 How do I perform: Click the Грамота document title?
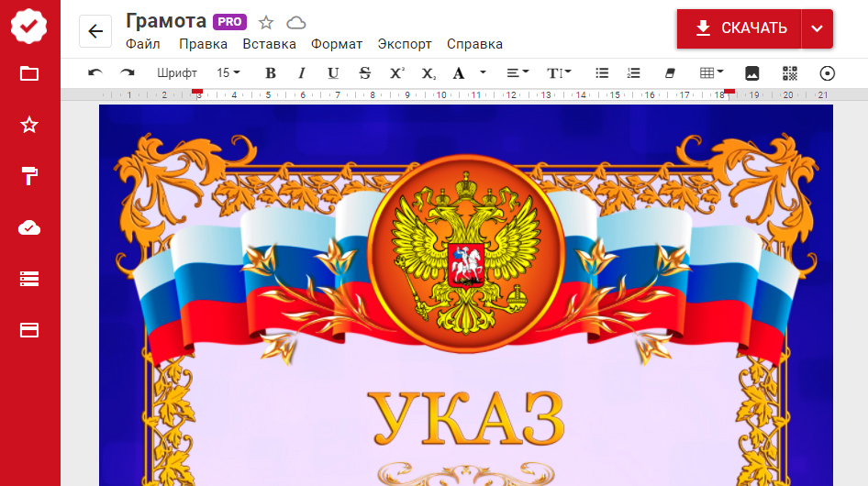tap(166, 21)
